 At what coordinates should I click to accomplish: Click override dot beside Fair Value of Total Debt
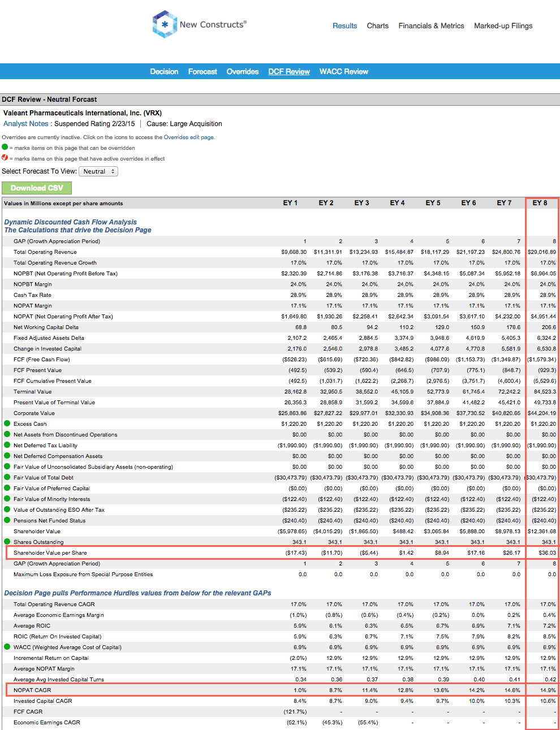[7, 477]
